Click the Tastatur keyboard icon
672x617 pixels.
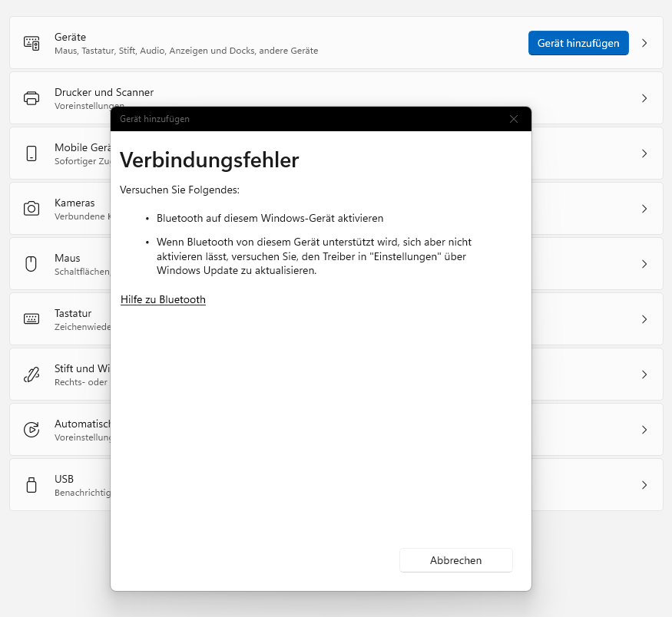pyautogui.click(x=31, y=319)
